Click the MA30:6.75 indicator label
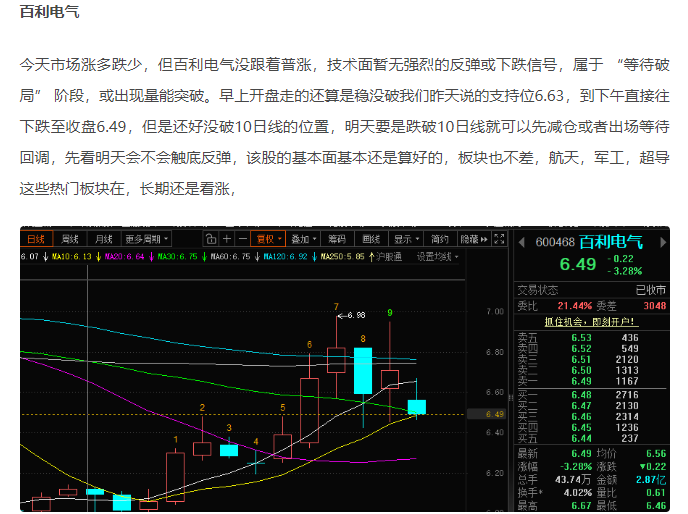688x514 pixels. (x=178, y=257)
